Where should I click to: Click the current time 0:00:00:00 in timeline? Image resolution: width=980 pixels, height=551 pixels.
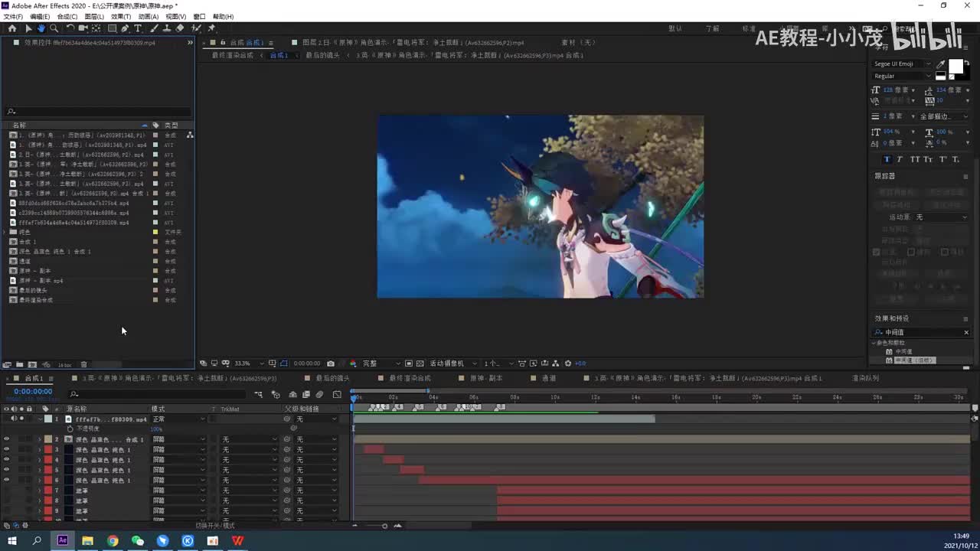point(33,392)
